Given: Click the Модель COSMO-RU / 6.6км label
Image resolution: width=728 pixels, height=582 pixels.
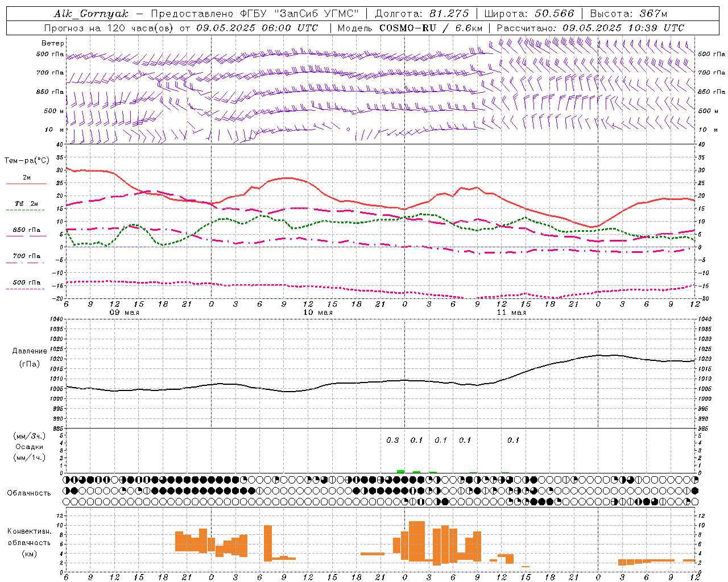Looking at the screenshot, I should click(x=410, y=28).
